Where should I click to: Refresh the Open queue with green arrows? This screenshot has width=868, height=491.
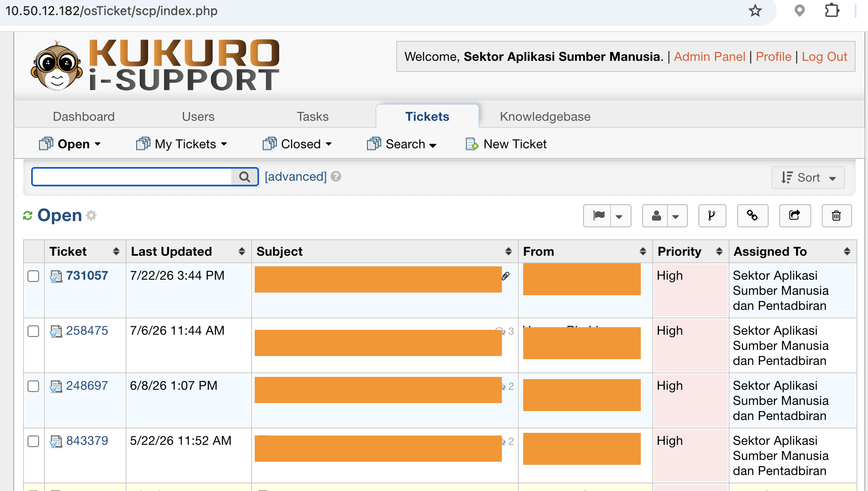click(28, 216)
